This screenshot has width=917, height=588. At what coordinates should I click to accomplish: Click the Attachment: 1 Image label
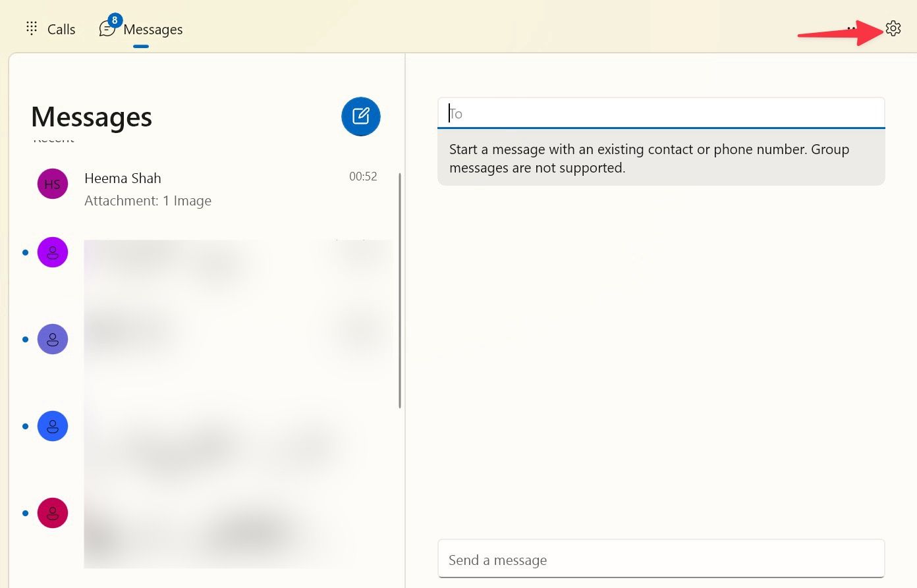pyautogui.click(x=148, y=200)
